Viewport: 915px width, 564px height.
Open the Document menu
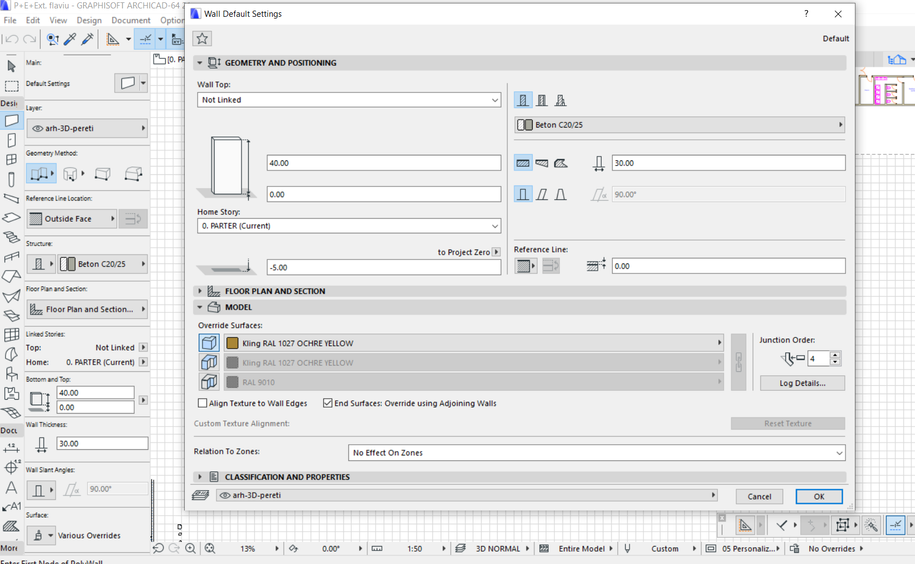[131, 20]
